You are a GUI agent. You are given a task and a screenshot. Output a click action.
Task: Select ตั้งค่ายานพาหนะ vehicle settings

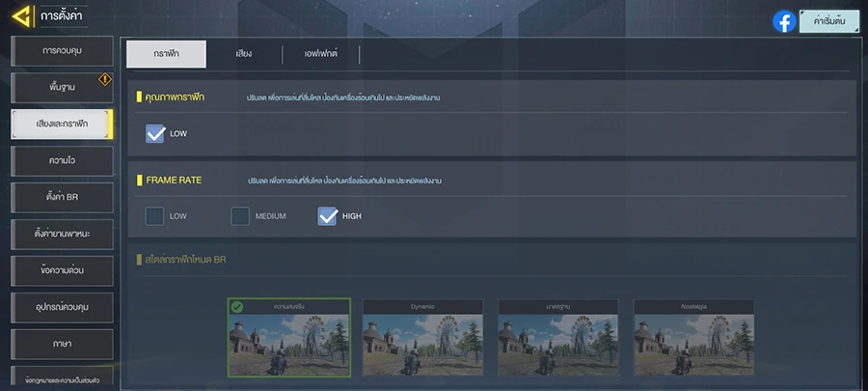[62, 234]
